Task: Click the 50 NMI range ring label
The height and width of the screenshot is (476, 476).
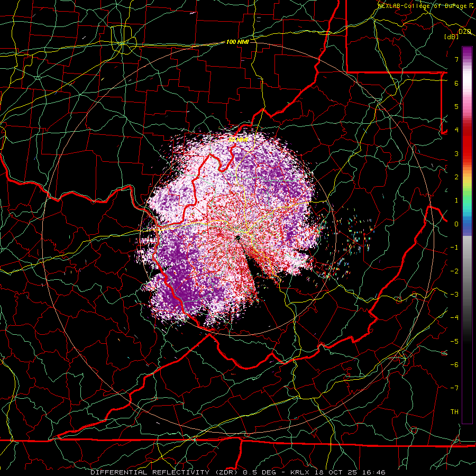Action: point(238,140)
